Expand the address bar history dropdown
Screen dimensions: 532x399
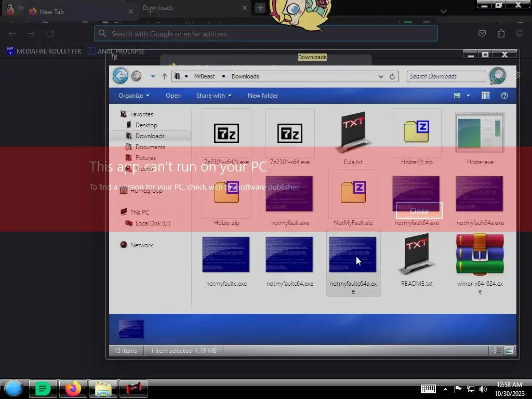381,77
